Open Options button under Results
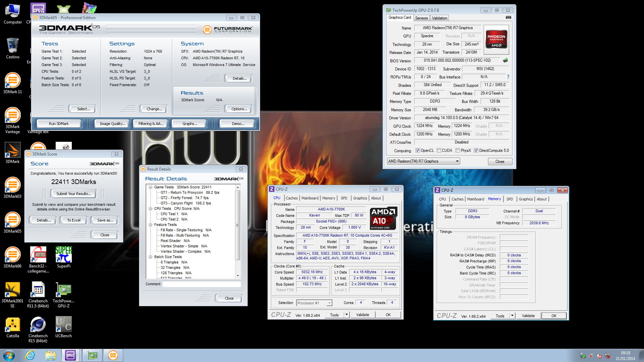Image resolution: width=644 pixels, height=362 pixels. [239, 109]
